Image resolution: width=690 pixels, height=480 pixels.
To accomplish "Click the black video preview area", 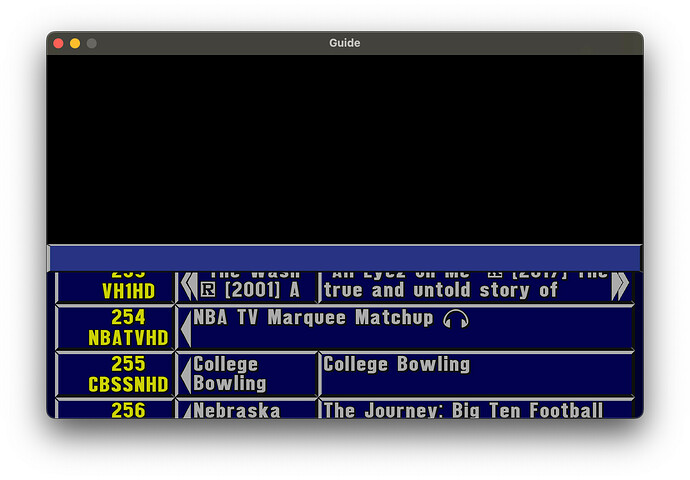I will pyautogui.click(x=344, y=148).
